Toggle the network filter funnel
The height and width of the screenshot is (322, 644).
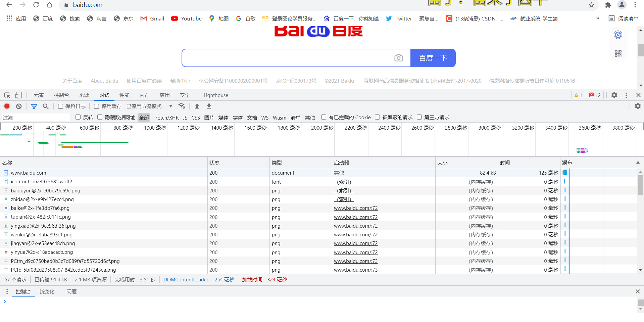pos(34,106)
